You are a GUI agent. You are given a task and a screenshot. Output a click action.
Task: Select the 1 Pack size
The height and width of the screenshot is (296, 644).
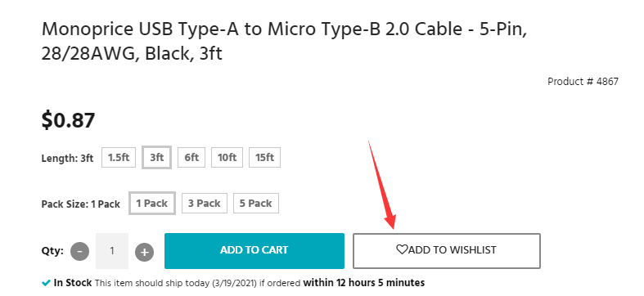click(152, 204)
